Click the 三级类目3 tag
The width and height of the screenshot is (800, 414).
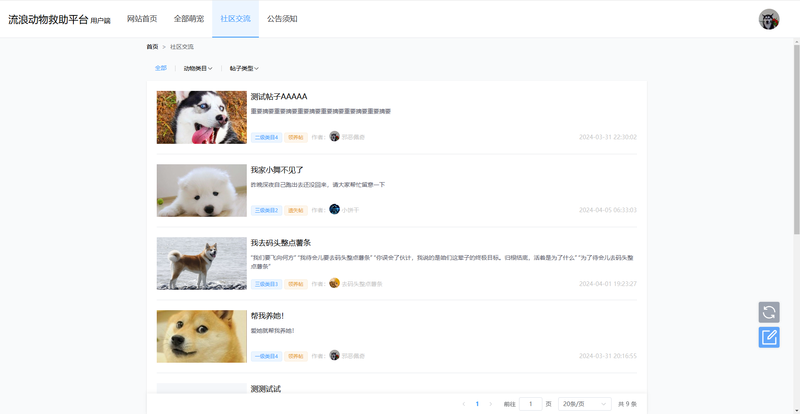pos(266,284)
